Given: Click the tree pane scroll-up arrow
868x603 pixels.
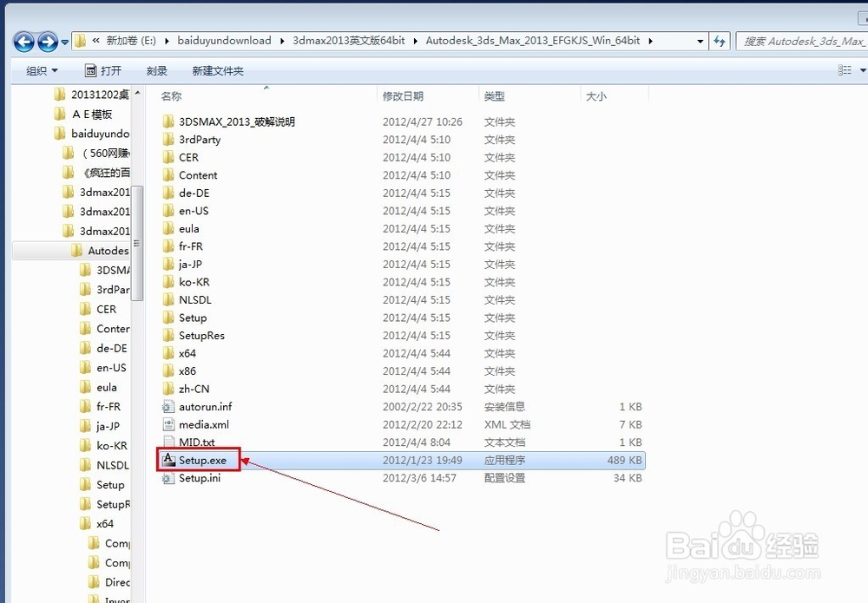Looking at the screenshot, I should (137, 93).
